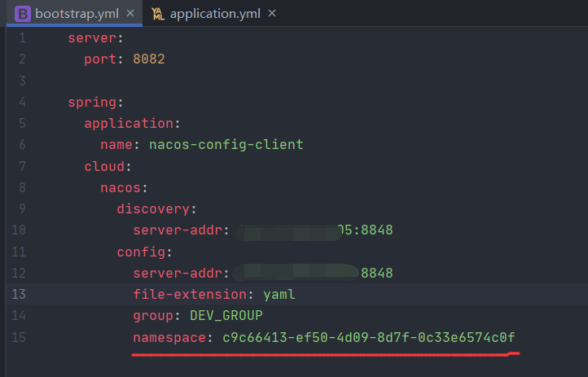Click the namespace value c9c66413-ef50-4d09-8d7f-0c33e6574c0f
588x377 pixels.
(369, 337)
